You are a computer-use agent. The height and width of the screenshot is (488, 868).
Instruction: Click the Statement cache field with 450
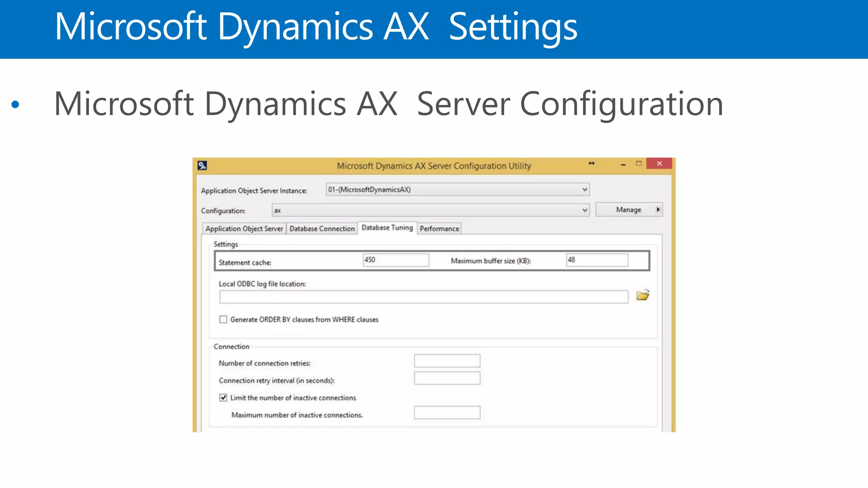coord(396,260)
